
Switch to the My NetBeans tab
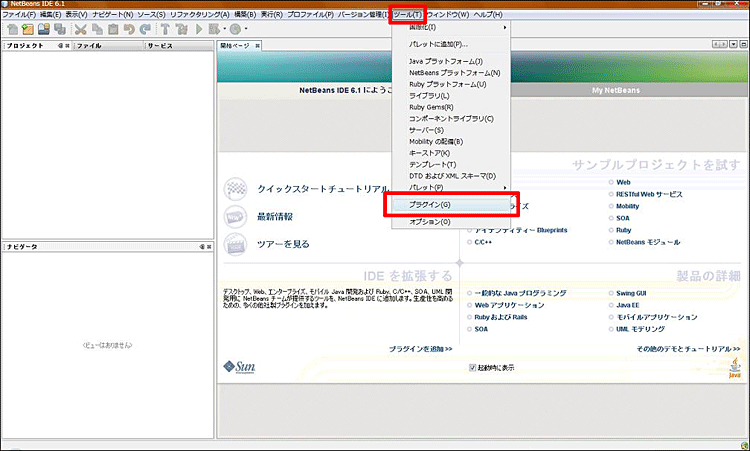(x=616, y=90)
